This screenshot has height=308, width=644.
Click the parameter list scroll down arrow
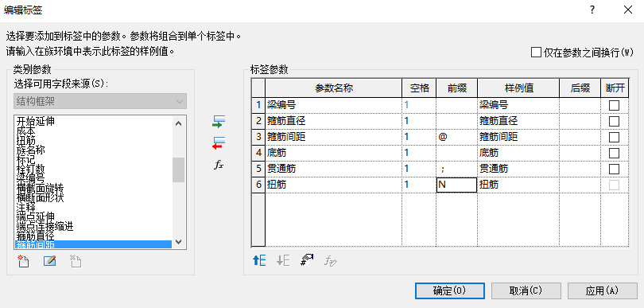pos(178,242)
